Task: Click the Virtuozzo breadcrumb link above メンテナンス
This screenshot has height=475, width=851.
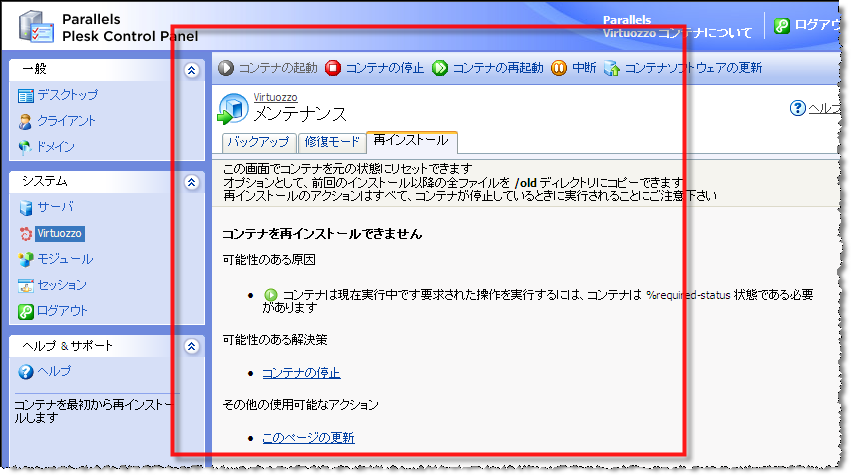Action: point(275,97)
